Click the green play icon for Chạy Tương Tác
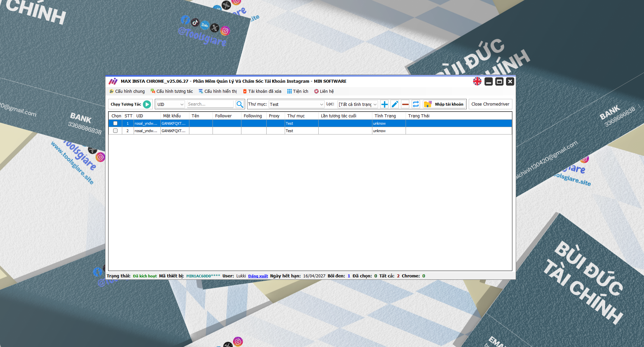Viewport: 644px width, 347px height. pos(147,104)
